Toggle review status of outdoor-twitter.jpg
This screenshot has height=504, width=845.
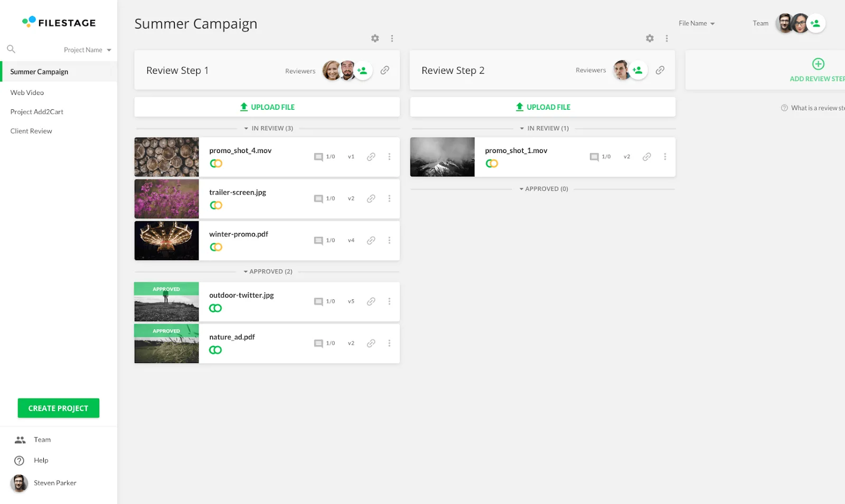tap(215, 308)
